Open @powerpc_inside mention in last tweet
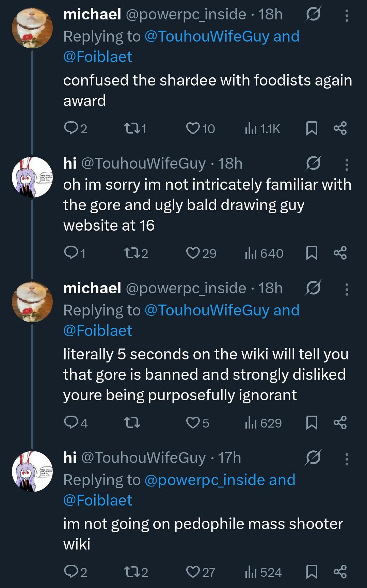The width and height of the screenshot is (367, 588). pyautogui.click(x=205, y=480)
